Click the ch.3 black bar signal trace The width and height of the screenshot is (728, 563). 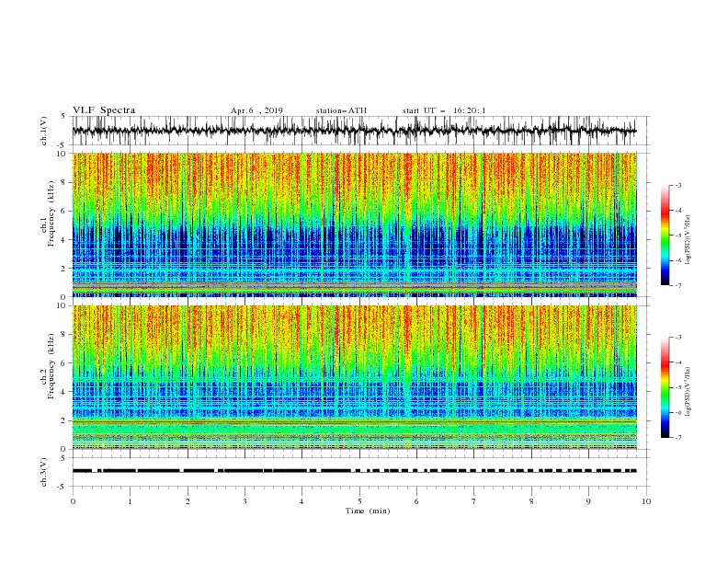[x=354, y=471]
